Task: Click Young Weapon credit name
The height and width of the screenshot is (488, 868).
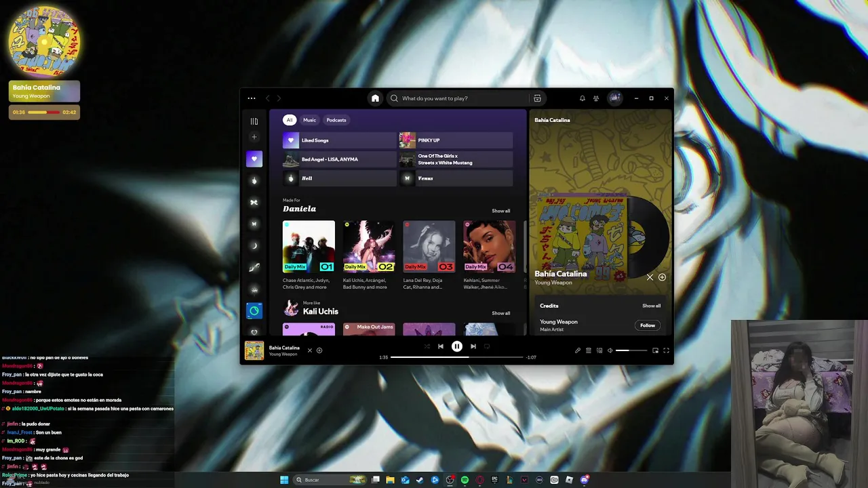Action: click(x=559, y=322)
